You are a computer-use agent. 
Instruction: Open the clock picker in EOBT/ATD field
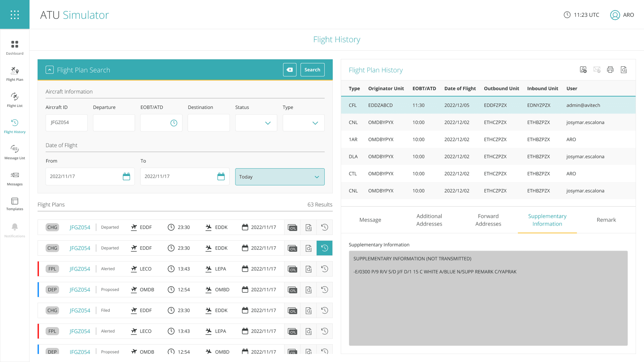(x=174, y=123)
